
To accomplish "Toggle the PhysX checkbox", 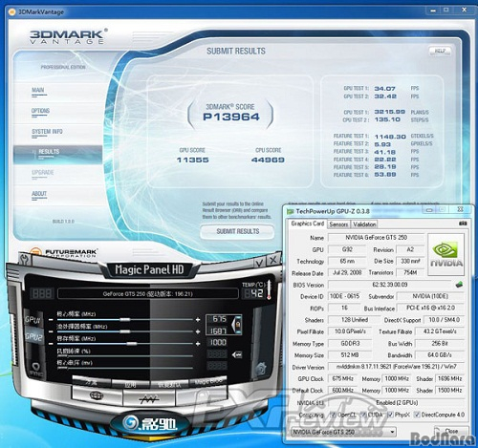I will coord(390,415).
